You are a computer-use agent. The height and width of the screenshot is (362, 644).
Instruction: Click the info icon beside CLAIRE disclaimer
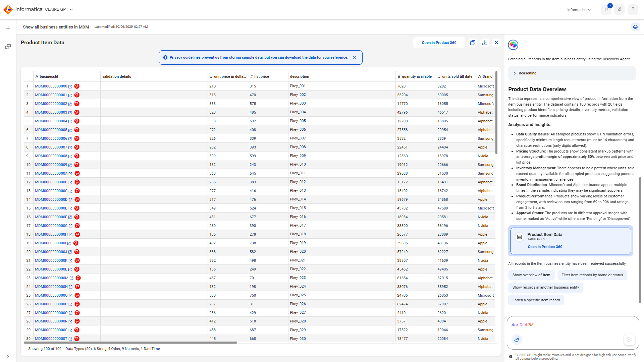[x=511, y=357]
